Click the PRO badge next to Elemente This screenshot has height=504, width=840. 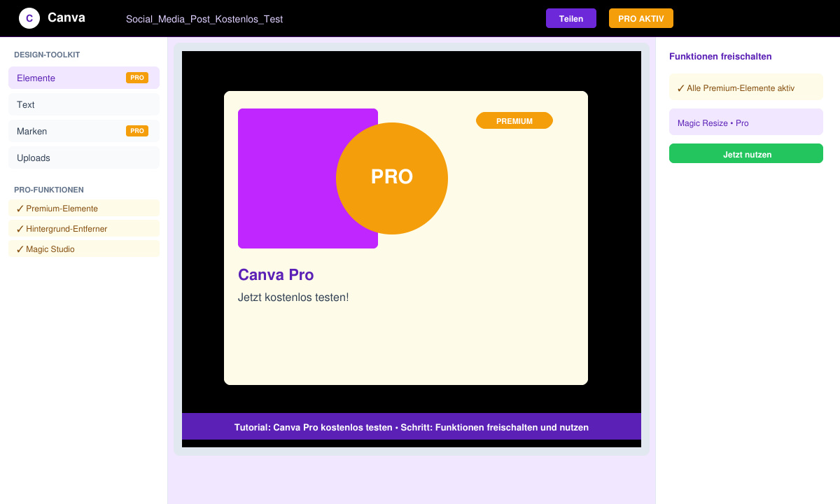point(137,78)
